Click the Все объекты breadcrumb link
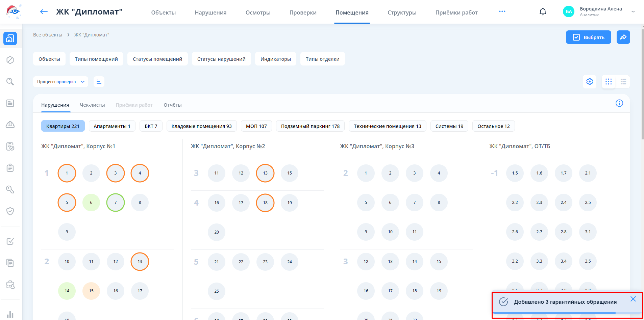 pos(48,35)
